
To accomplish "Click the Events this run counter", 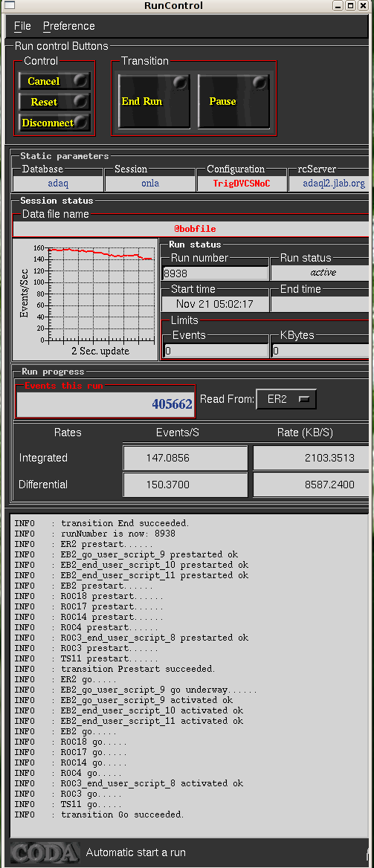I will coord(106,404).
